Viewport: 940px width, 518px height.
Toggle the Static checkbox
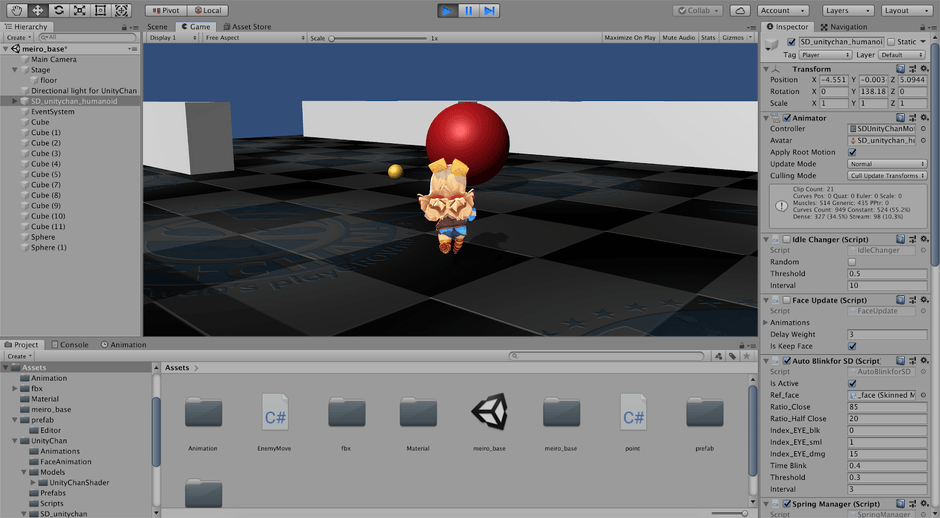891,42
